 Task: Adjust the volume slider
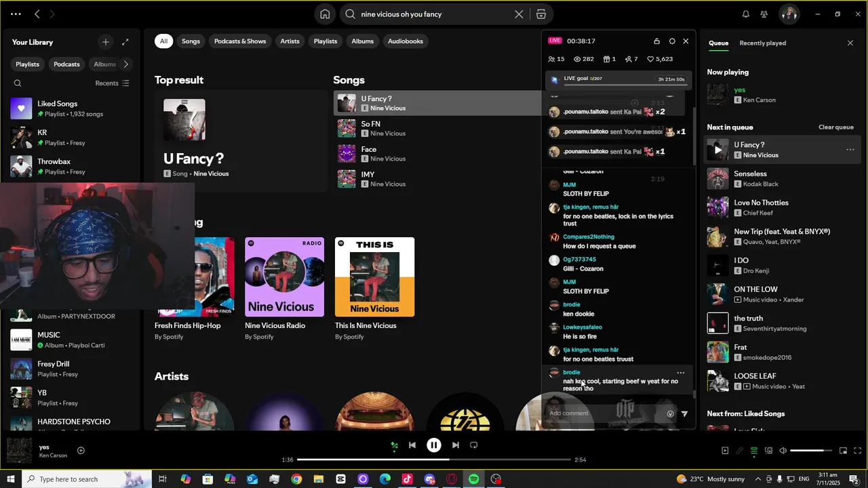pyautogui.click(x=811, y=451)
